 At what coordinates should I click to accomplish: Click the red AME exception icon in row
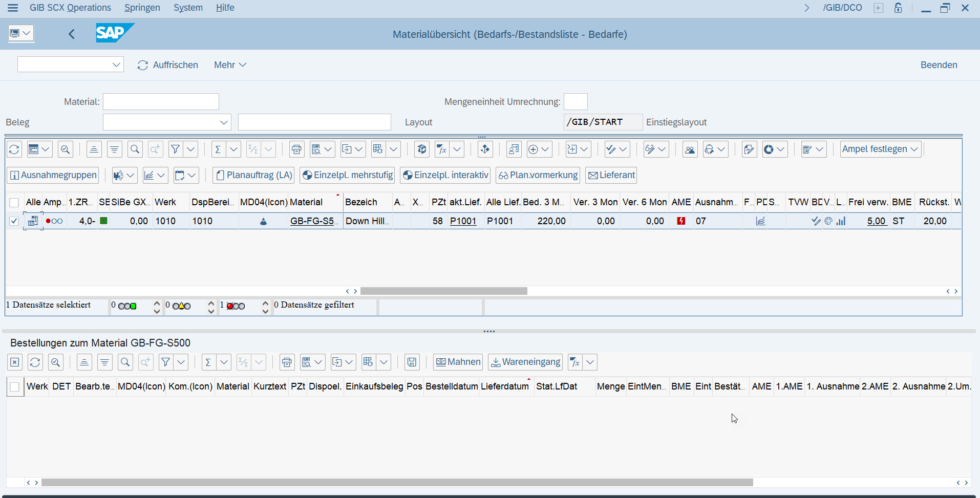pos(681,221)
